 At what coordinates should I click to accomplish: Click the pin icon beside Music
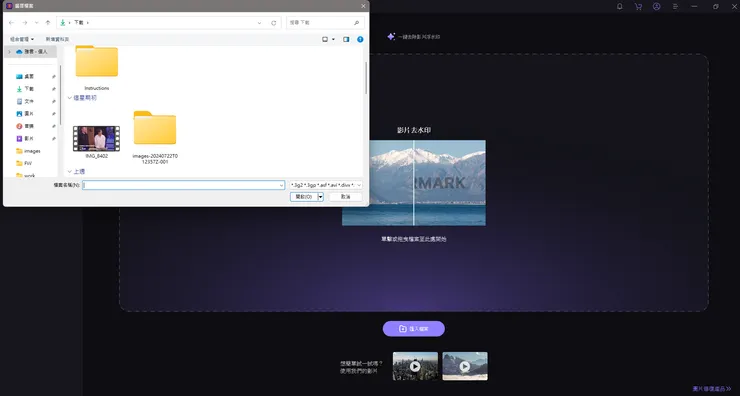53,126
